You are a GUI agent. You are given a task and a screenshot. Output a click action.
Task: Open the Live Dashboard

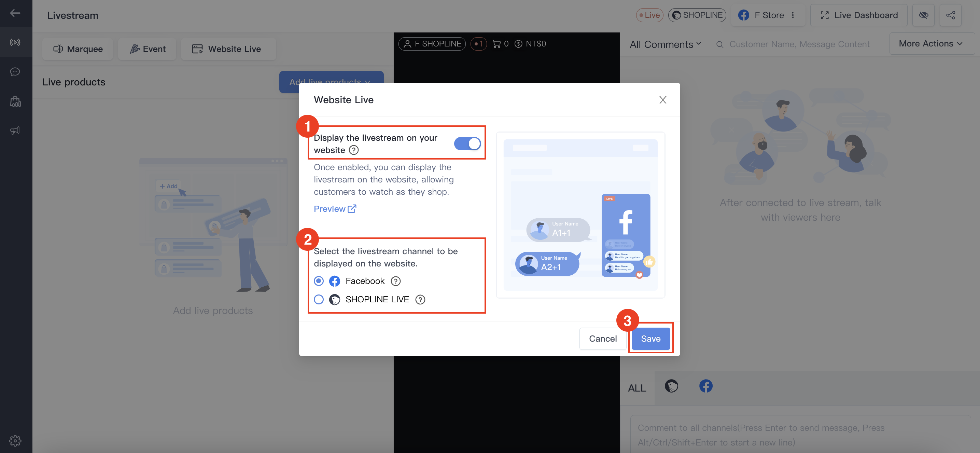(x=859, y=15)
